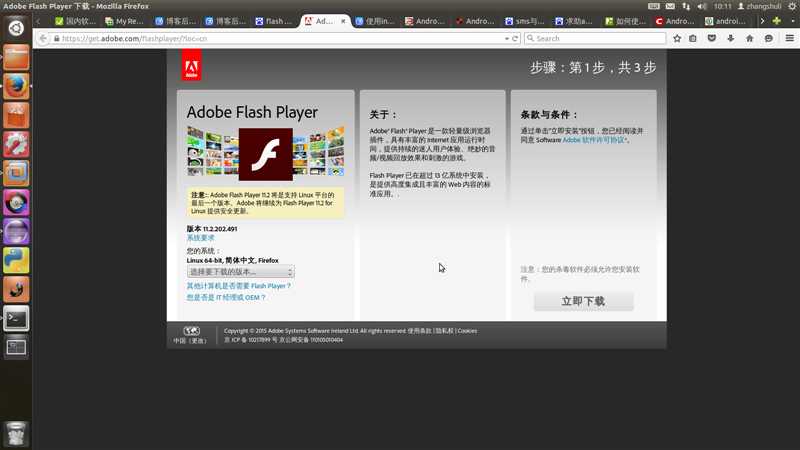Viewport: 800px width, 450px height.
Task: Open the session gear menu top-right
Action: 792,6
